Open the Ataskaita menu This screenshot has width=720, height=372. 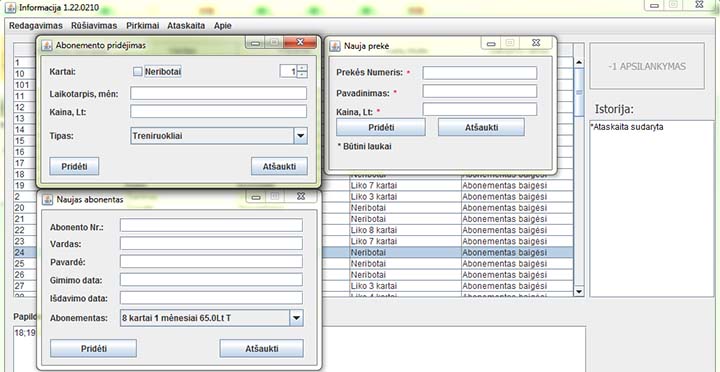click(x=186, y=26)
